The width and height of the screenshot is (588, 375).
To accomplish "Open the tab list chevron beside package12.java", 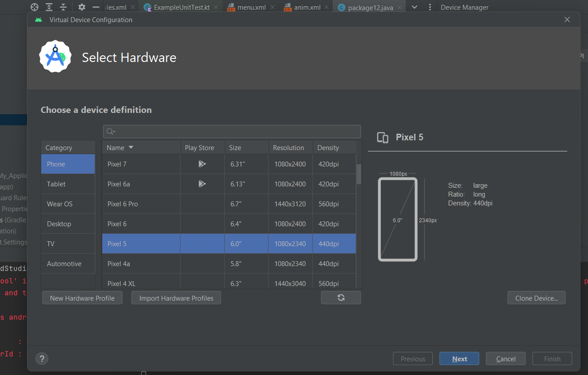I will click(x=415, y=7).
